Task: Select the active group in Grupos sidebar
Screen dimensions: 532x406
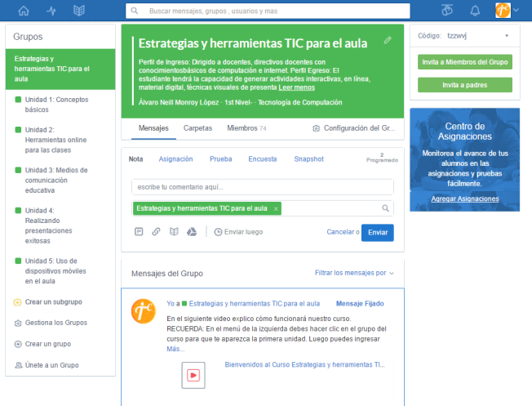Action: pyautogui.click(x=60, y=69)
